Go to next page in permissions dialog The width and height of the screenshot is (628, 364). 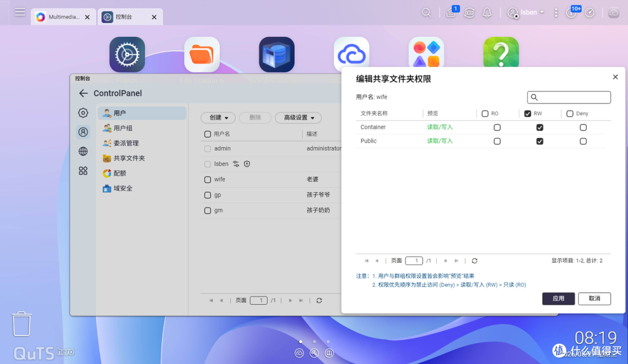tap(446, 260)
